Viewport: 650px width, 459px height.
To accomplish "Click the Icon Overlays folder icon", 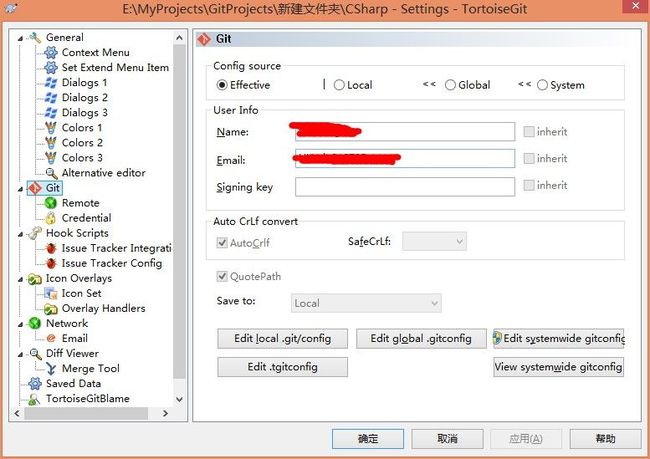I will pyautogui.click(x=35, y=279).
